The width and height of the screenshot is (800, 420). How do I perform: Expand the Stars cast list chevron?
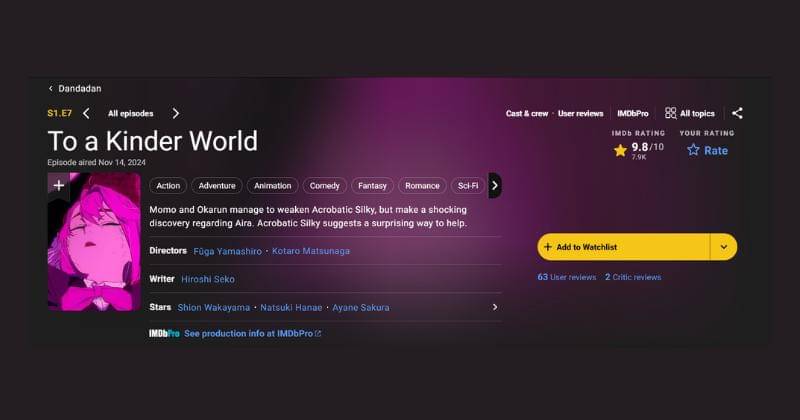(494, 307)
